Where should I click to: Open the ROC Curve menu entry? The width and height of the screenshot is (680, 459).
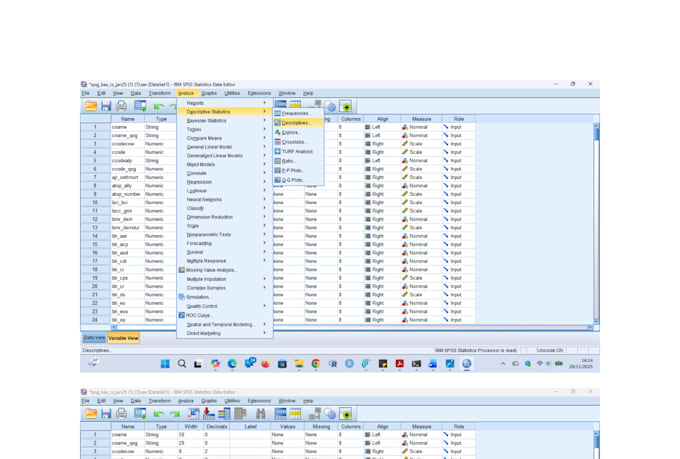[x=225, y=315]
